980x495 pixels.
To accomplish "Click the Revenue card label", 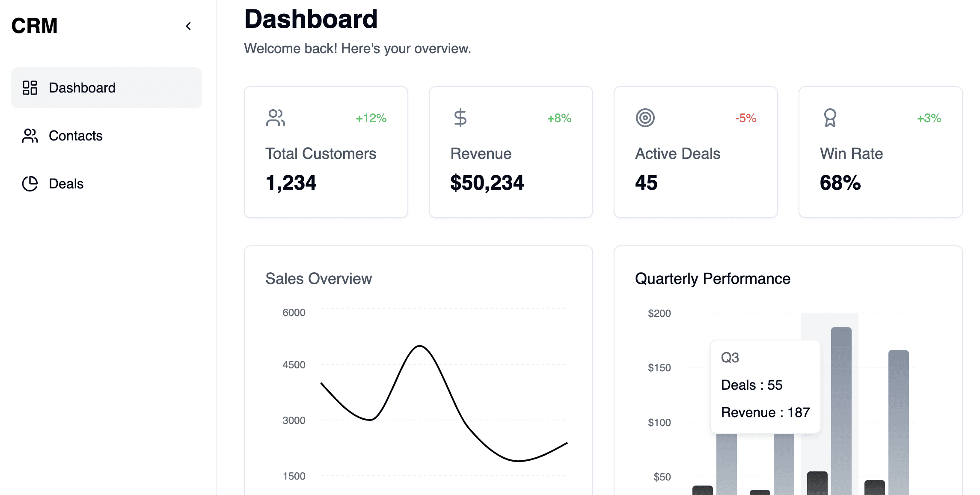I will (481, 154).
